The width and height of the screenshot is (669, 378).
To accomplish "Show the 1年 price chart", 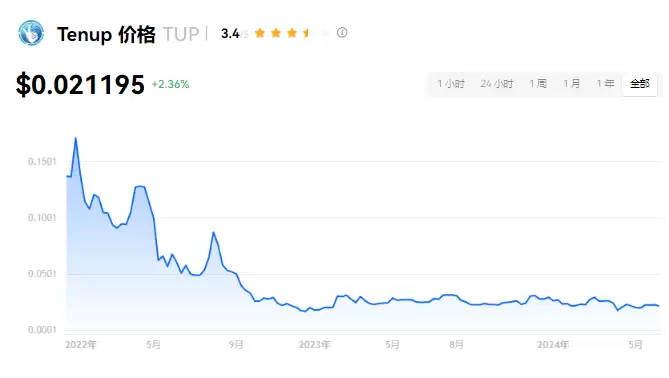I will (x=605, y=84).
